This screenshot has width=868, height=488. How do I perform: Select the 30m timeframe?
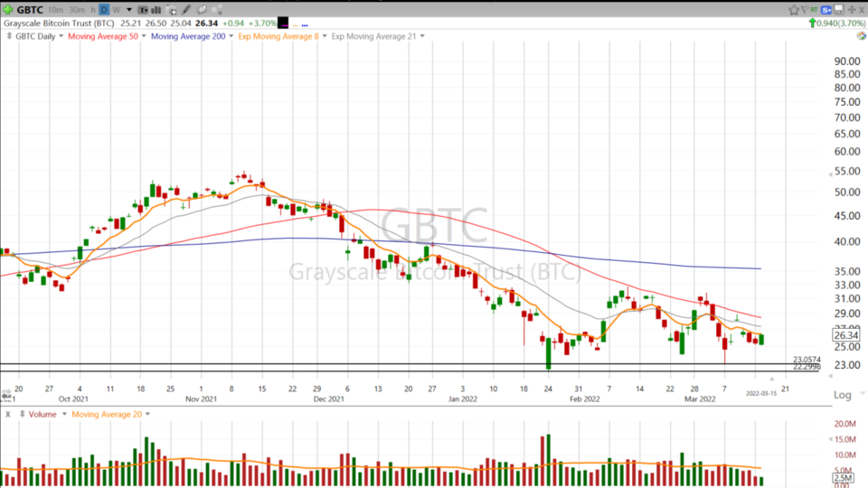[x=76, y=9]
